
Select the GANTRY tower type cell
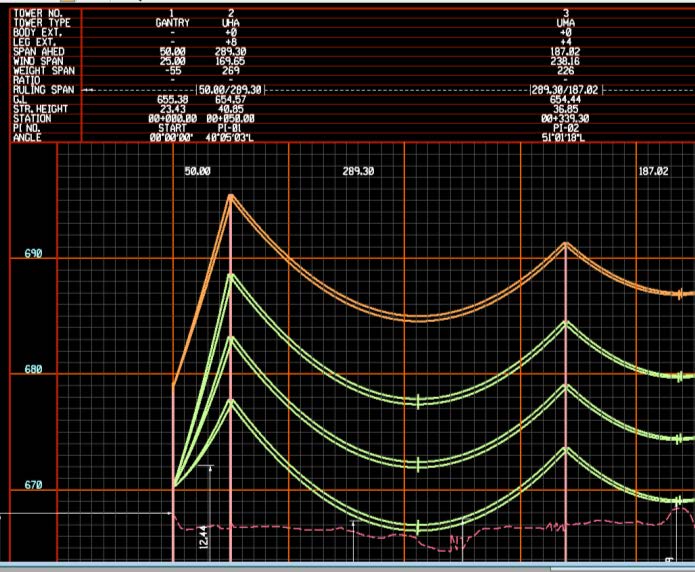[172, 21]
